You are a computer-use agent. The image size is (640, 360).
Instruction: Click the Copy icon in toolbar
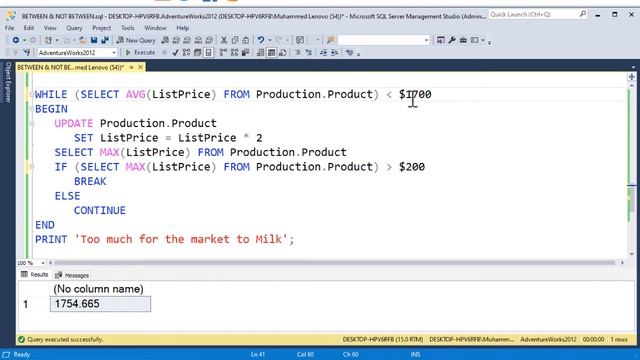(x=235, y=40)
